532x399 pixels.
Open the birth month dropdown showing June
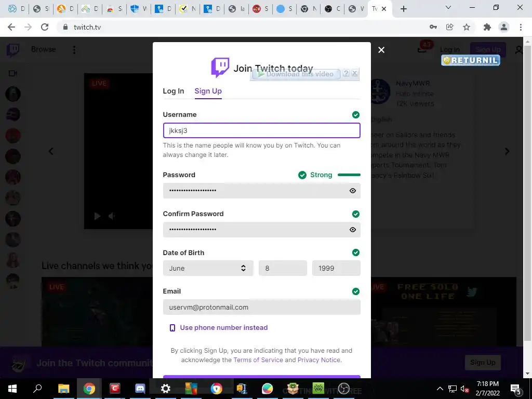point(208,268)
